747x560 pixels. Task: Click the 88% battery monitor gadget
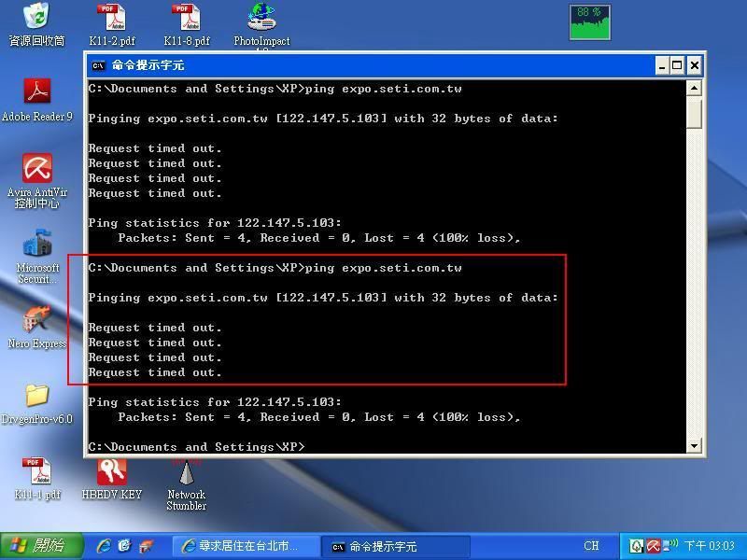590,22
